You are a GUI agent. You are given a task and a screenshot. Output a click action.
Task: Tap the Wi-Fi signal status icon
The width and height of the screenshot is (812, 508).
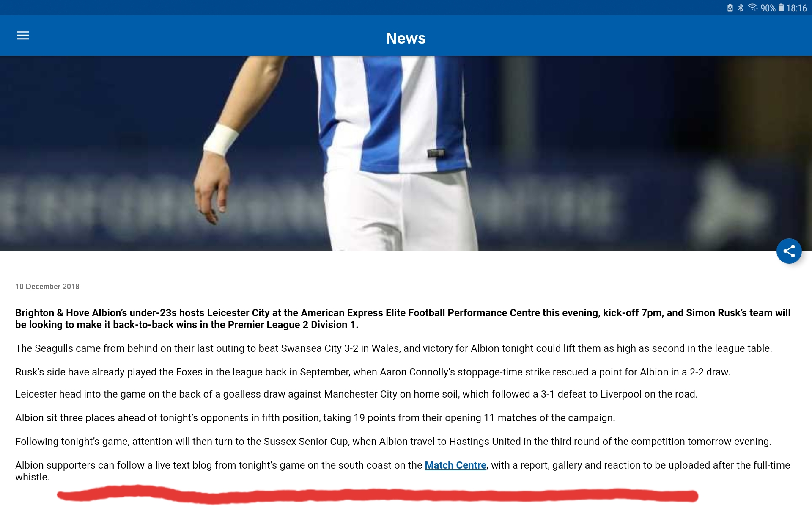(x=753, y=8)
